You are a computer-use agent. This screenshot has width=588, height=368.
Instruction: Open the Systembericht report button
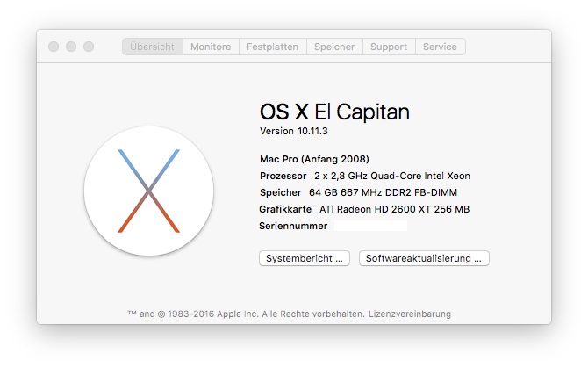click(305, 258)
